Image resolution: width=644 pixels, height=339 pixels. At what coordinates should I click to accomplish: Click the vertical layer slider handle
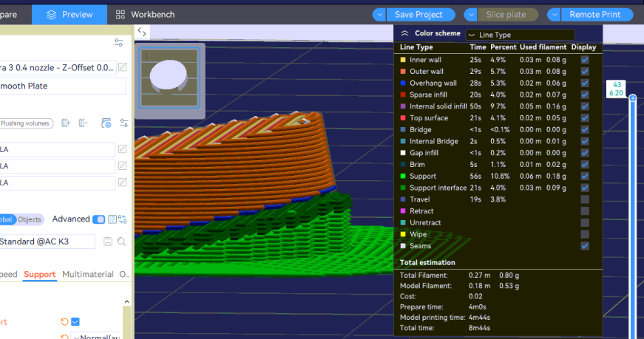(633, 98)
